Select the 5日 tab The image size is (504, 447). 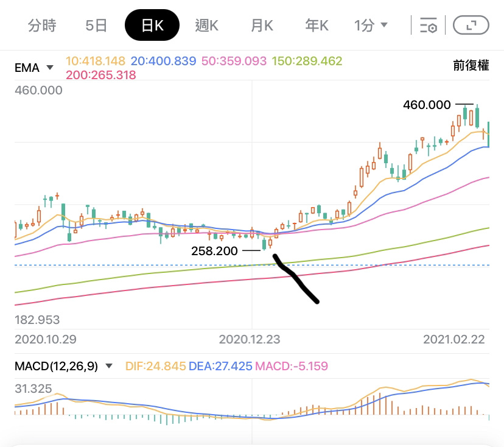(x=96, y=26)
